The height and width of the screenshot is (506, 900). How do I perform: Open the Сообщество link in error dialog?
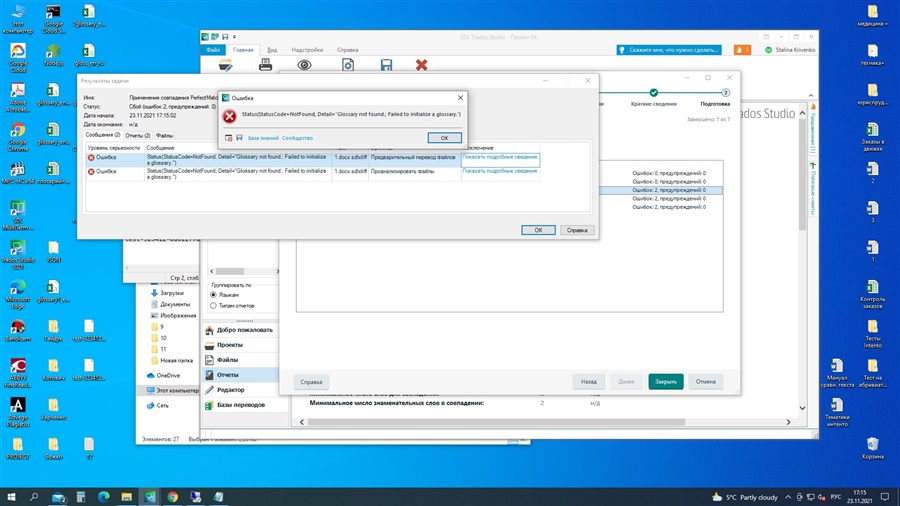tap(297, 138)
